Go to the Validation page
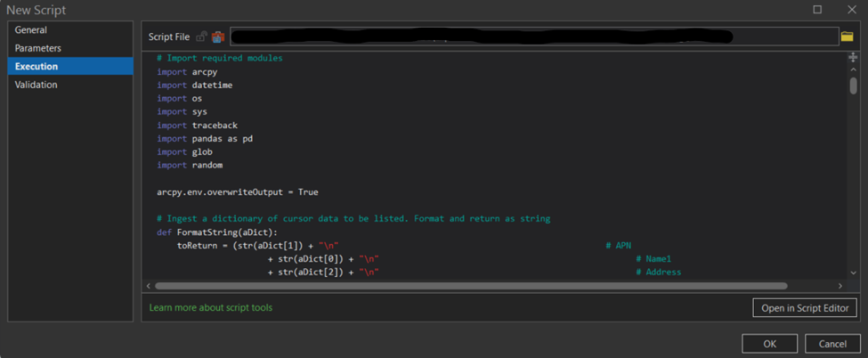868x358 pixels. (37, 85)
